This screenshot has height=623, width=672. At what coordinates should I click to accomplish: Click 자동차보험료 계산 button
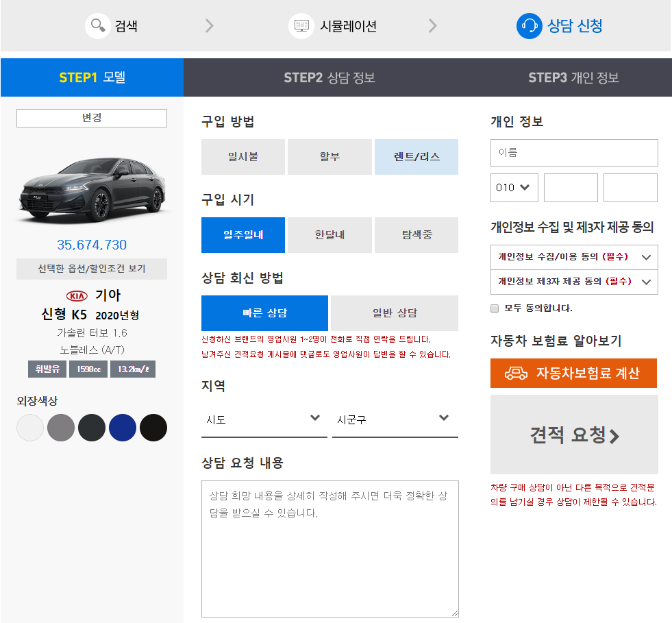point(573,373)
